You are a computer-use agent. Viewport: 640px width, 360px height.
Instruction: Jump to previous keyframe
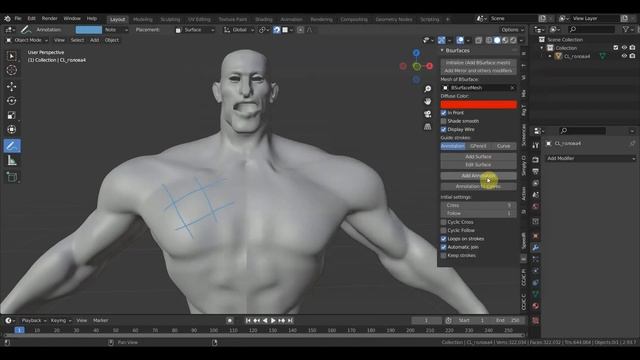[256, 320]
